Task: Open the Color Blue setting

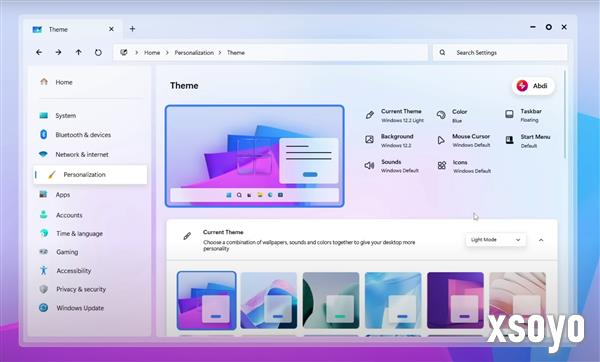Action: 452,116
